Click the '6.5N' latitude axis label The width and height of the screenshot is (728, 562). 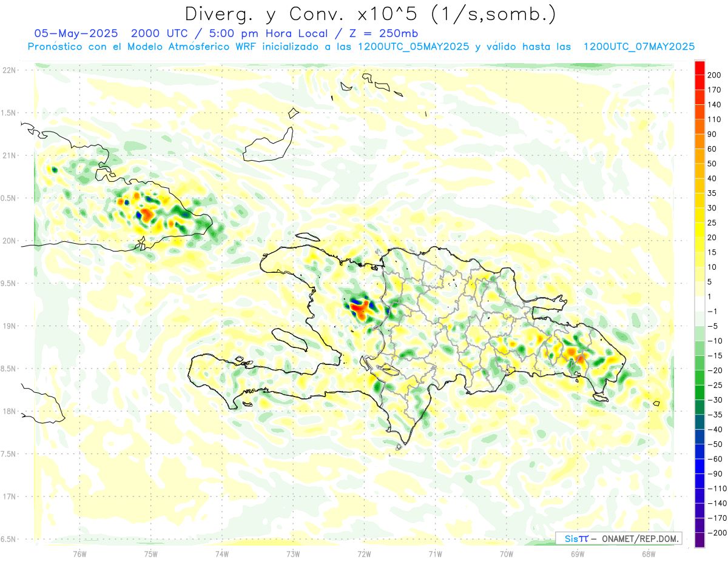[x=8, y=539]
